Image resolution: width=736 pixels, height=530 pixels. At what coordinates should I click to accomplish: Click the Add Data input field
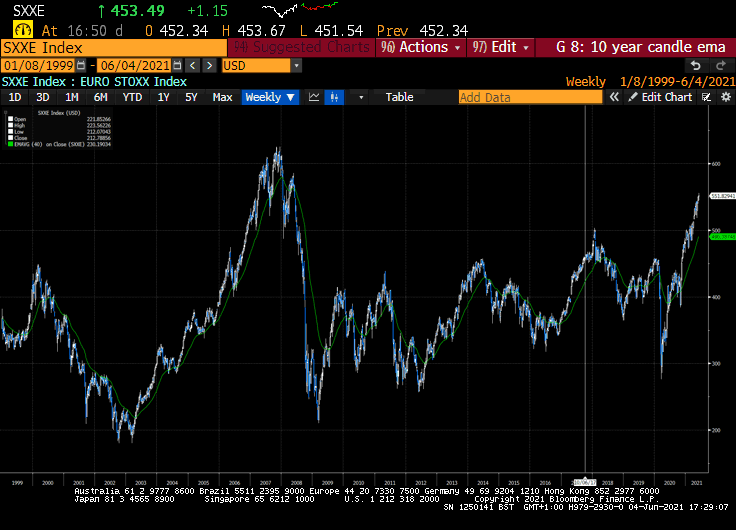[530, 97]
